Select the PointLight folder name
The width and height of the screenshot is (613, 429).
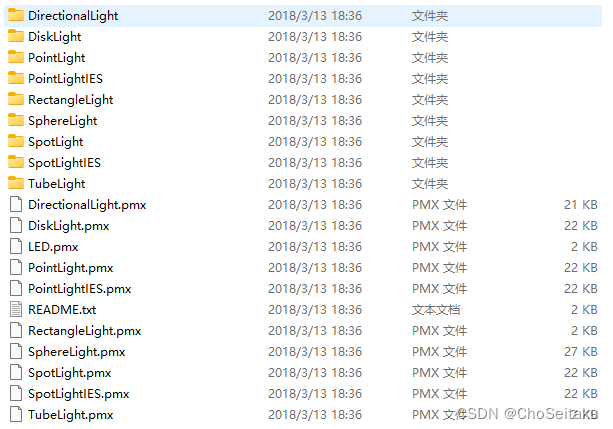pyautogui.click(x=57, y=58)
